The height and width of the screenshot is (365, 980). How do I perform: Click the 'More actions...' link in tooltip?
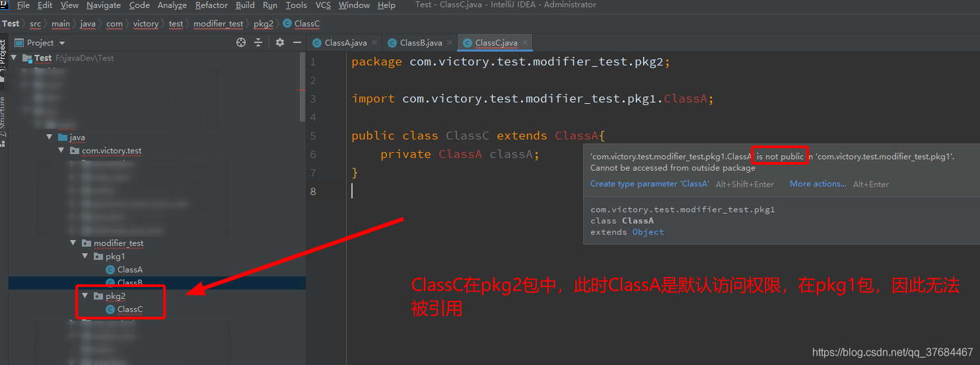(x=818, y=184)
